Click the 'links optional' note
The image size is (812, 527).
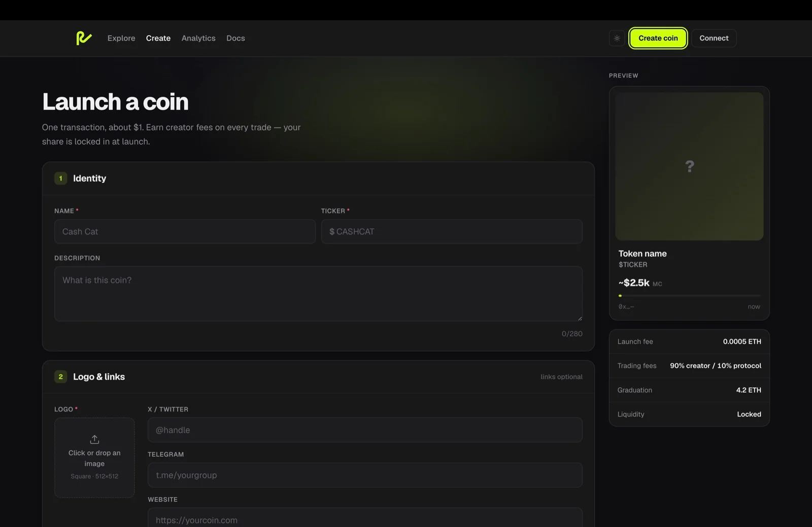pos(561,377)
